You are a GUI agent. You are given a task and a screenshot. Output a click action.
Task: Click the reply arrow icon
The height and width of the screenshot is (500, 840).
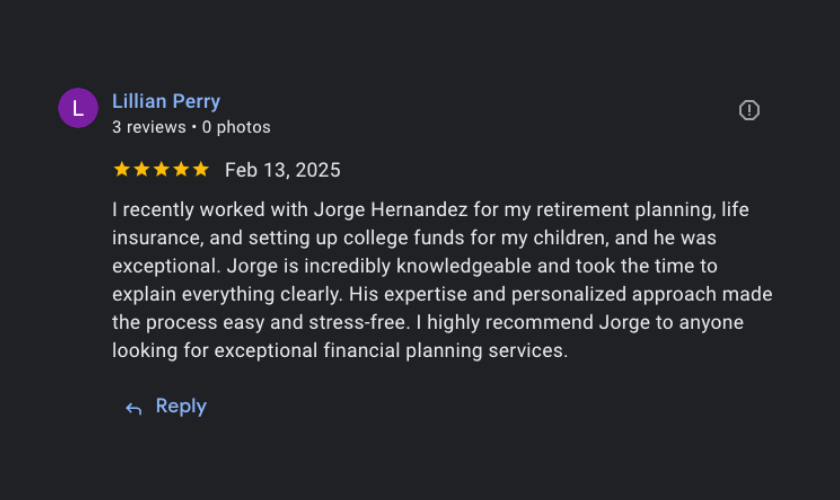point(133,408)
